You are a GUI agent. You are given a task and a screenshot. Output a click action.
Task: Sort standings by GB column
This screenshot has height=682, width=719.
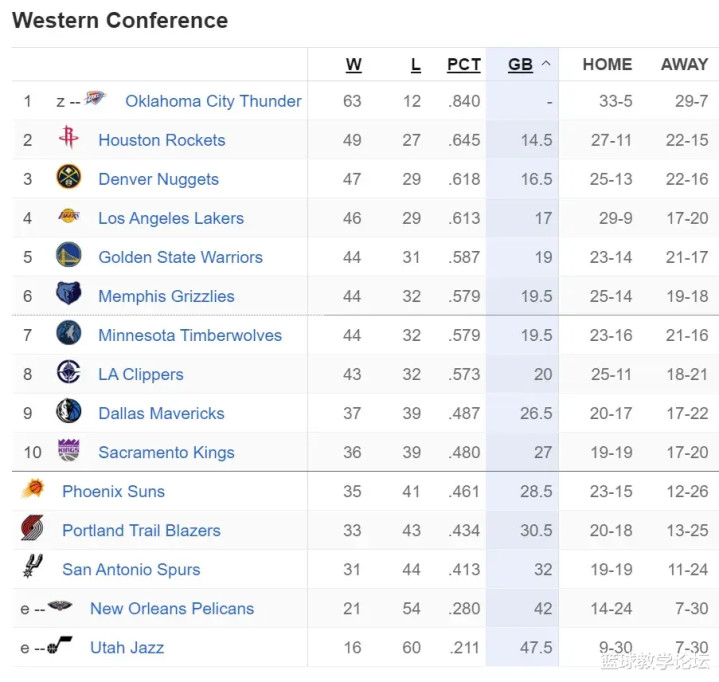[x=520, y=65]
